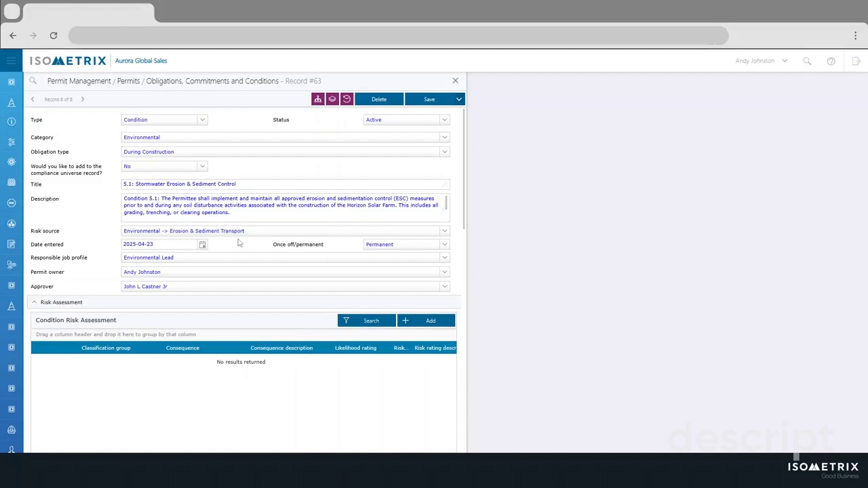Open the purple history clock icon
Image resolution: width=868 pixels, height=488 pixels.
pos(347,99)
